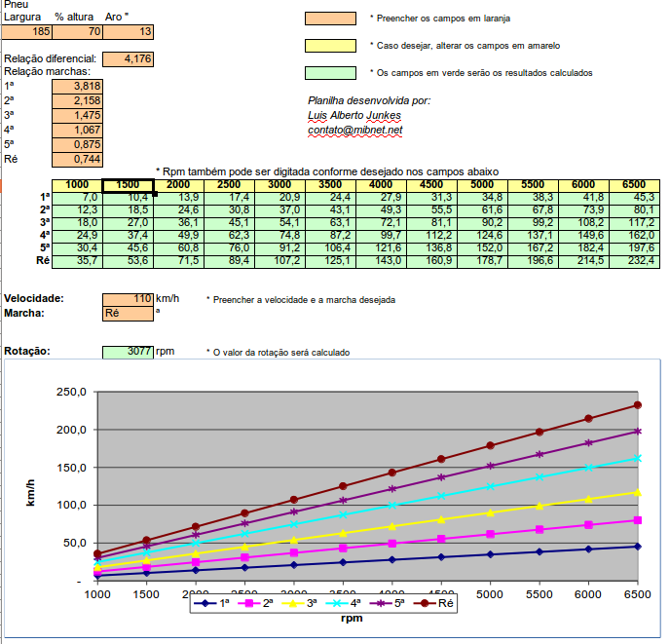The width and height of the screenshot is (670, 644).
Task: Click the 5ª series legend entry
Action: pyautogui.click(x=388, y=603)
